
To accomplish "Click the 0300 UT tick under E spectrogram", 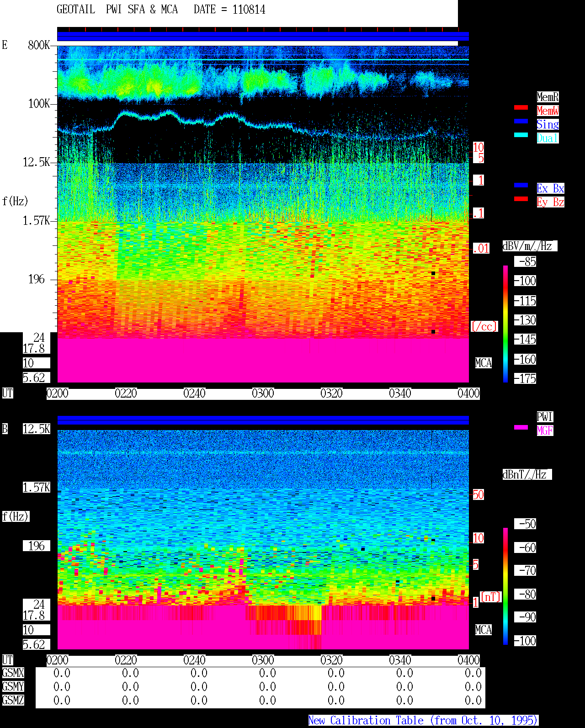I will (x=263, y=393).
